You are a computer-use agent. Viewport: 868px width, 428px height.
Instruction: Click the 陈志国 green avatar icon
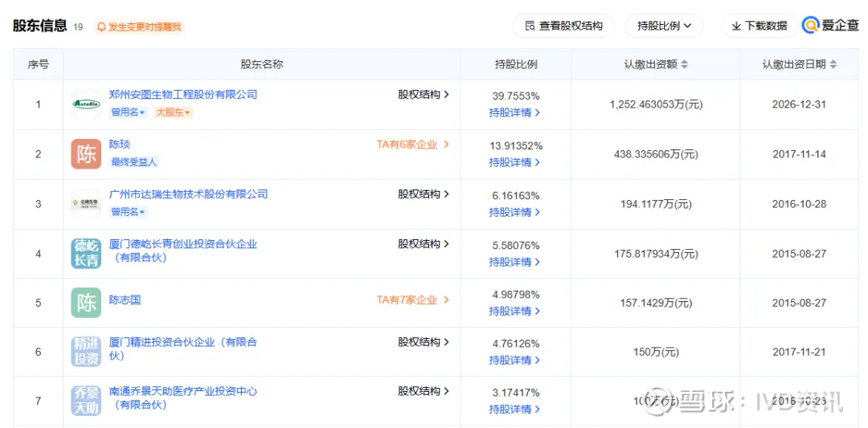coord(86,303)
